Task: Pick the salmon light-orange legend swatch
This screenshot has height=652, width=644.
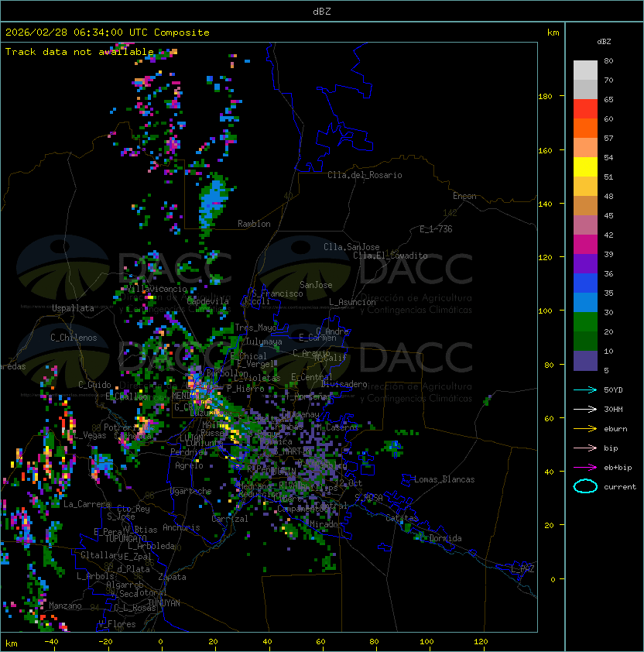Action: point(585,148)
